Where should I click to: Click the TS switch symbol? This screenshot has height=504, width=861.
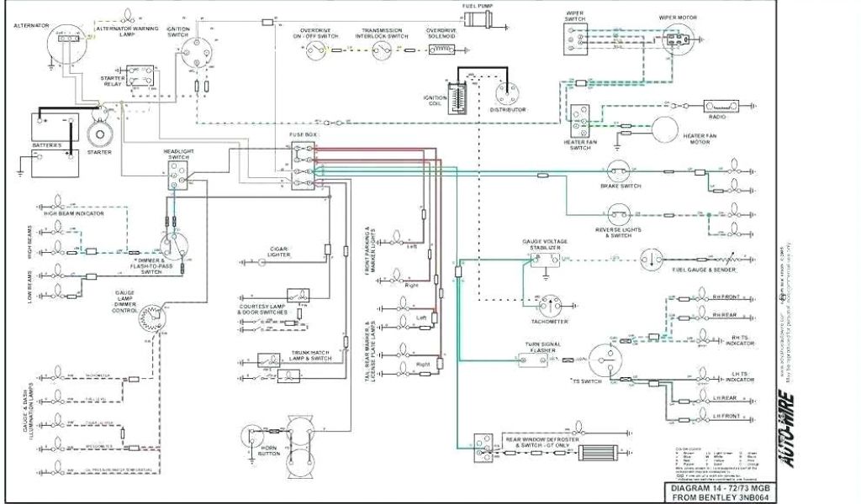tap(605, 363)
